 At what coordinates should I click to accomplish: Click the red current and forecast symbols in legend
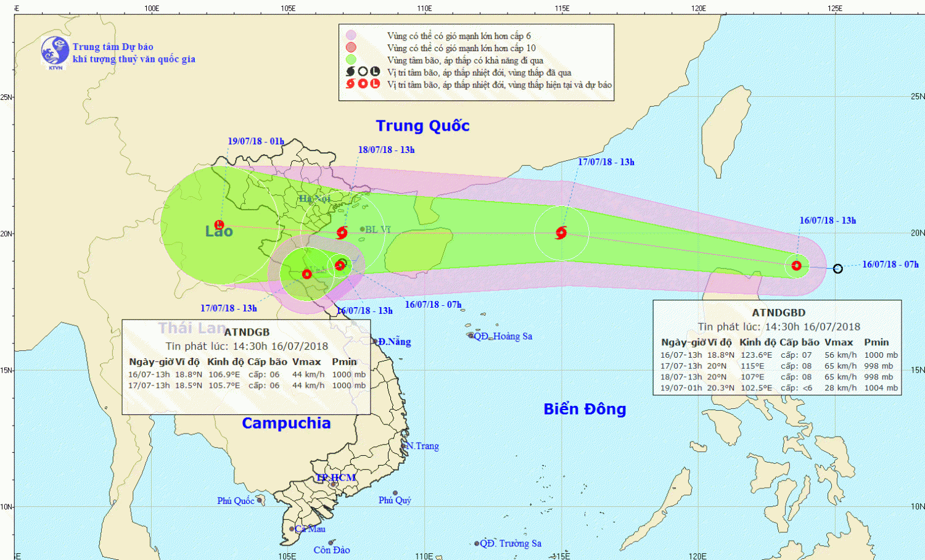pos(363,84)
